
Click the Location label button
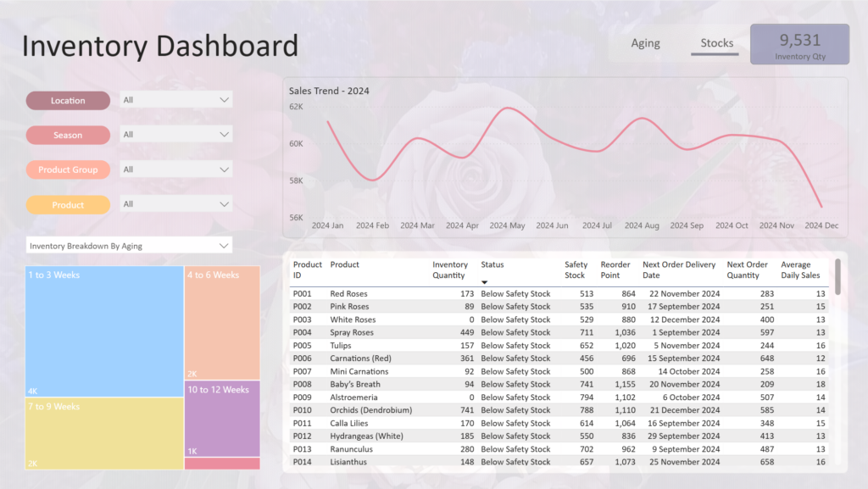click(x=68, y=101)
